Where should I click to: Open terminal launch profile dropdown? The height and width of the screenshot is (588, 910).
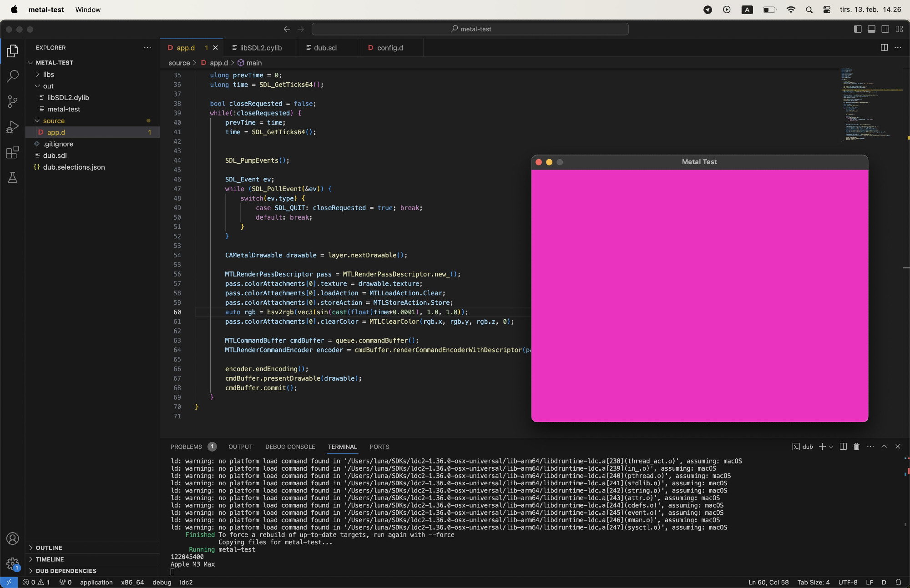(831, 447)
